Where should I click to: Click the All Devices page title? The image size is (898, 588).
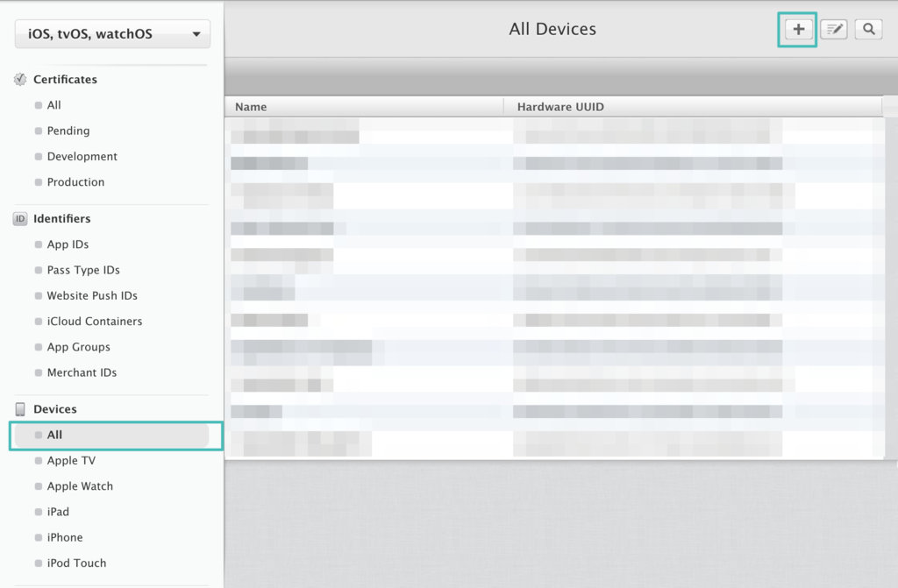pyautogui.click(x=552, y=29)
